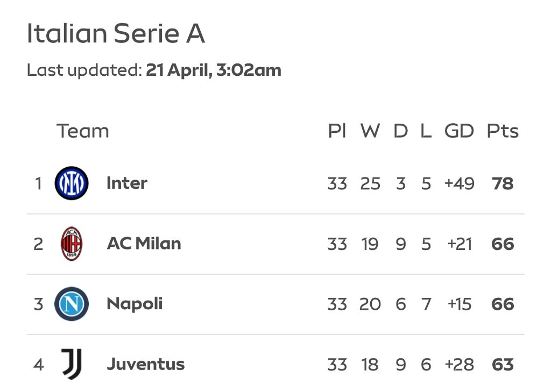Click the Pts column header

pos(503,131)
